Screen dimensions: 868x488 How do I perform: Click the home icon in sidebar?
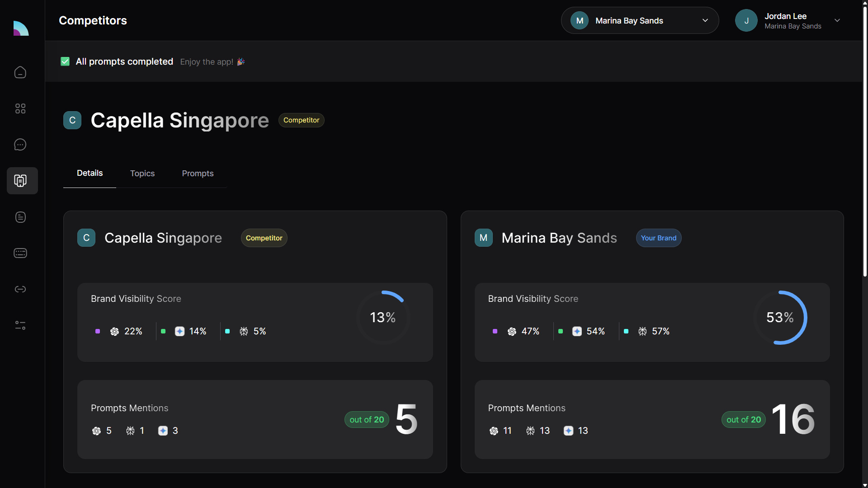20,72
